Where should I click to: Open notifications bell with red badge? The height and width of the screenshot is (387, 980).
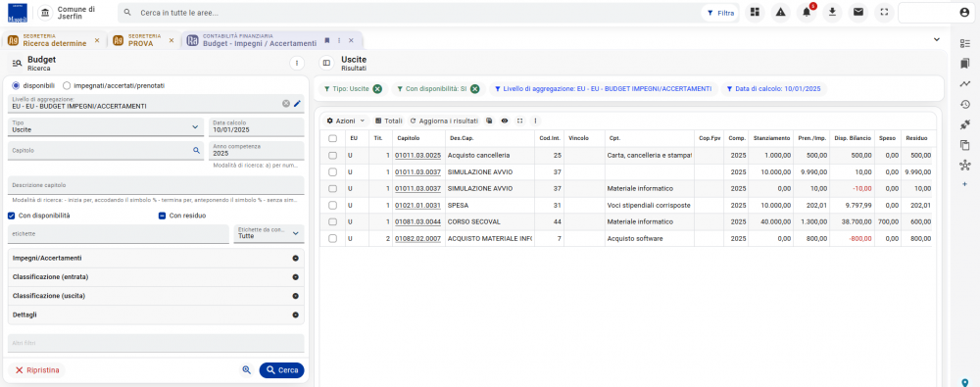[x=807, y=13]
